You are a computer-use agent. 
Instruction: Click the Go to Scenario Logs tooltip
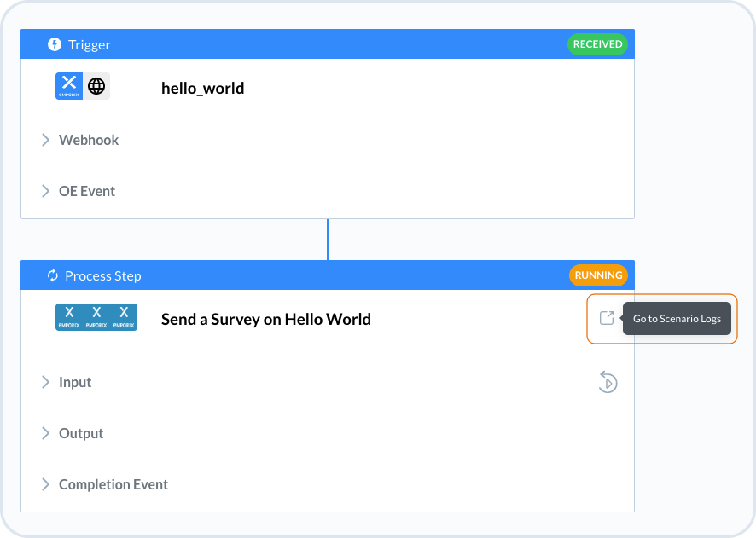[x=677, y=319]
